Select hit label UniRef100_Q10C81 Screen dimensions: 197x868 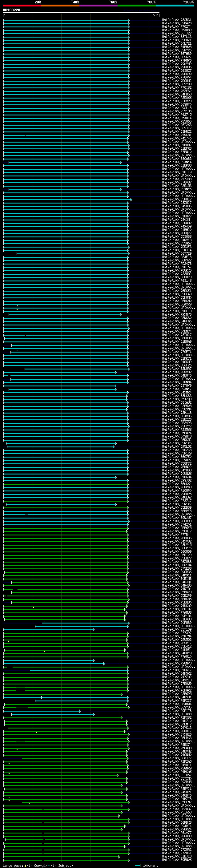(177, 135)
